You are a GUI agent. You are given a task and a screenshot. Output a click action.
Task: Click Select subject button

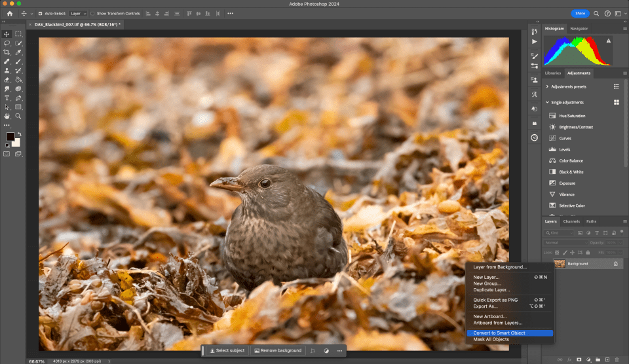pyautogui.click(x=227, y=351)
